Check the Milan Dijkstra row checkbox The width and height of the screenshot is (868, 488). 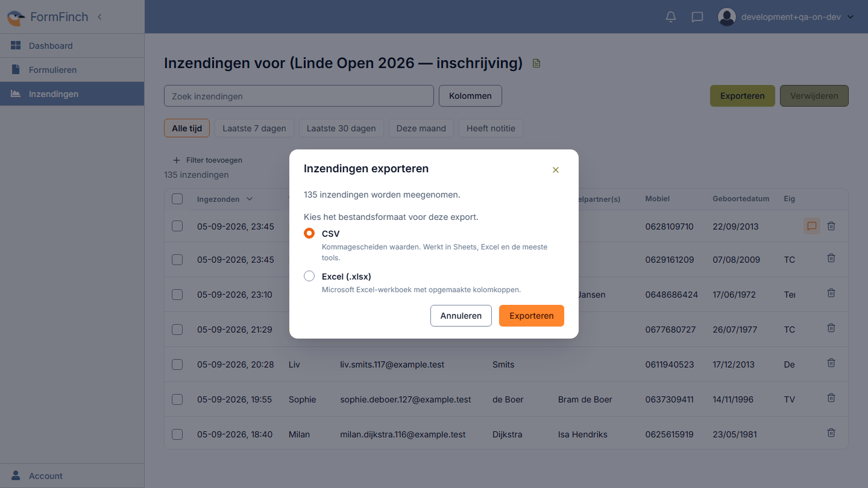click(x=177, y=434)
